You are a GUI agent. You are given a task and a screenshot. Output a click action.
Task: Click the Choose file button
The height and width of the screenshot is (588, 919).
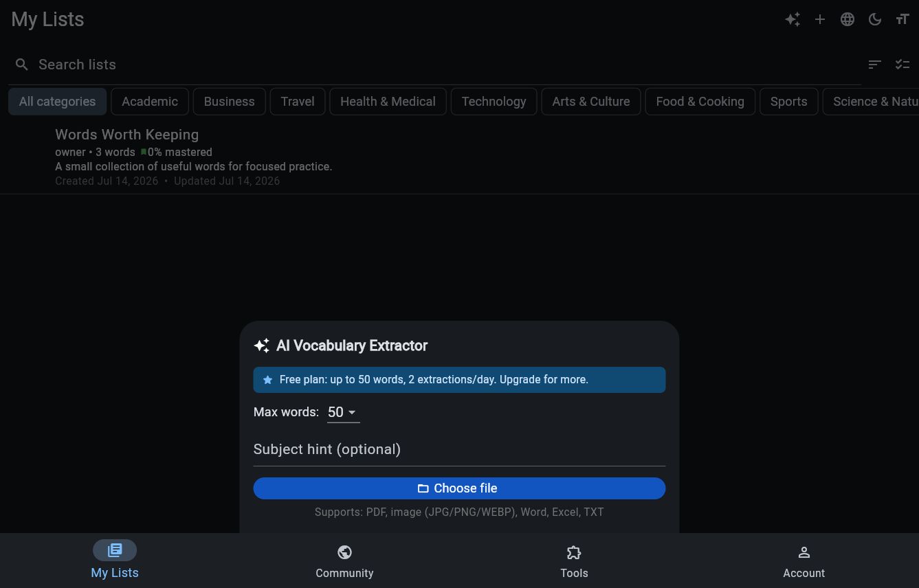[x=459, y=488]
